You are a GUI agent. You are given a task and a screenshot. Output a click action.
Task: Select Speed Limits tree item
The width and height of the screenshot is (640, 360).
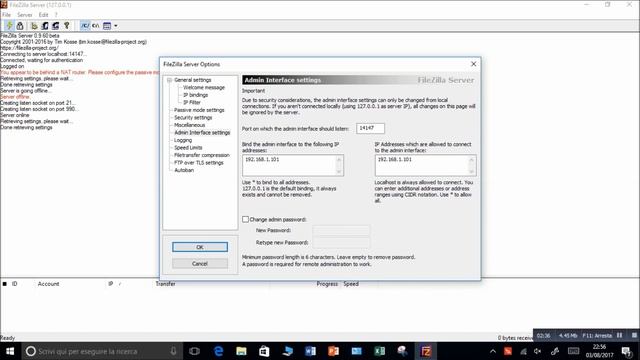coord(188,148)
